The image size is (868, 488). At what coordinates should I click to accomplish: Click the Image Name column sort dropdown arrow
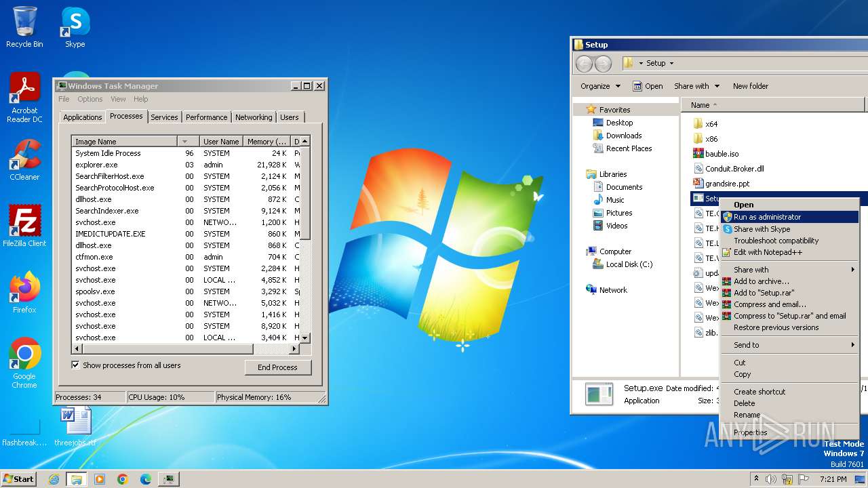click(x=185, y=142)
